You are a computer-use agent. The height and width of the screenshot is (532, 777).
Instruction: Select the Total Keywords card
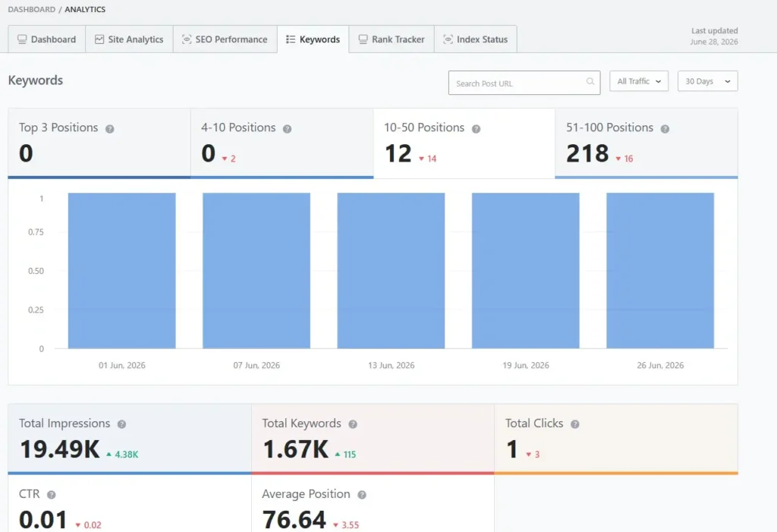pyautogui.click(x=373, y=439)
